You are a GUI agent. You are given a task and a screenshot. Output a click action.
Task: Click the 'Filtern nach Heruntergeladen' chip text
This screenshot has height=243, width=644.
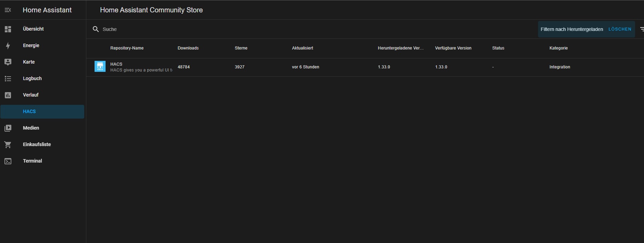(x=572, y=29)
